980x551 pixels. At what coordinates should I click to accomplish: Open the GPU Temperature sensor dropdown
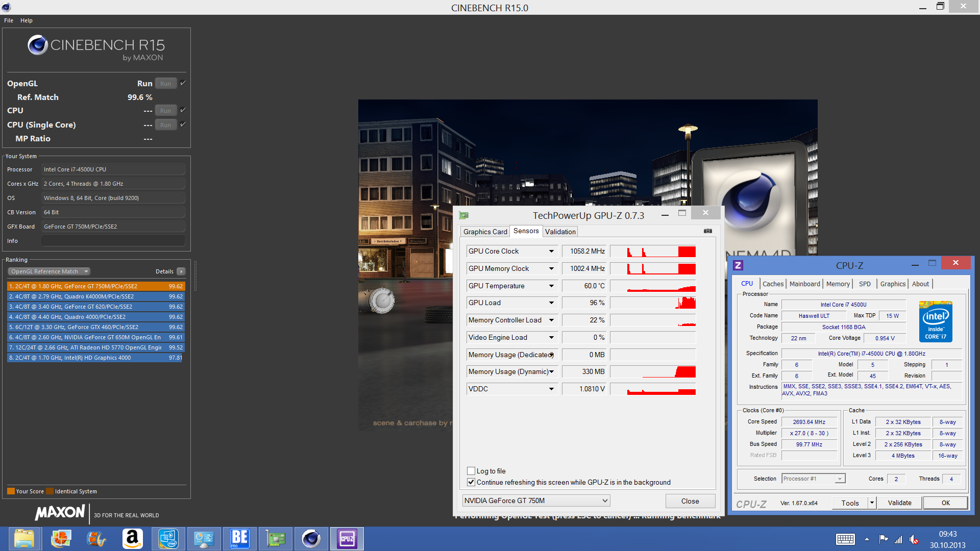[551, 286]
